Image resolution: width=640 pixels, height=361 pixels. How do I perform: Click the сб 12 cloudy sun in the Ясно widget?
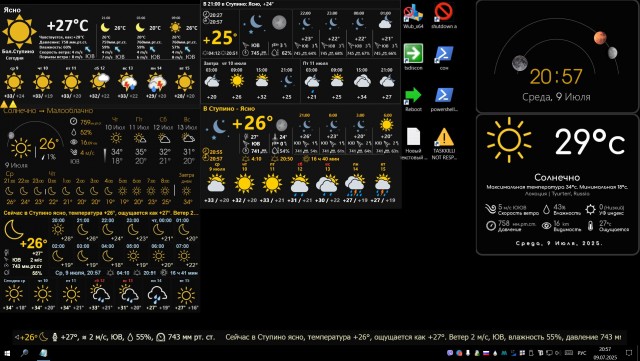click(x=99, y=81)
